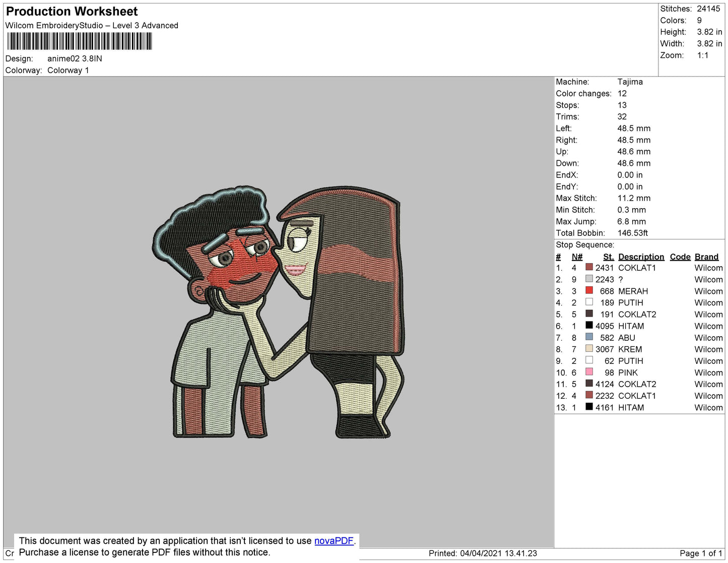Viewport: 728px width, 563px height.
Task: Click the stitch count '4161' in row 13
Action: click(604, 407)
